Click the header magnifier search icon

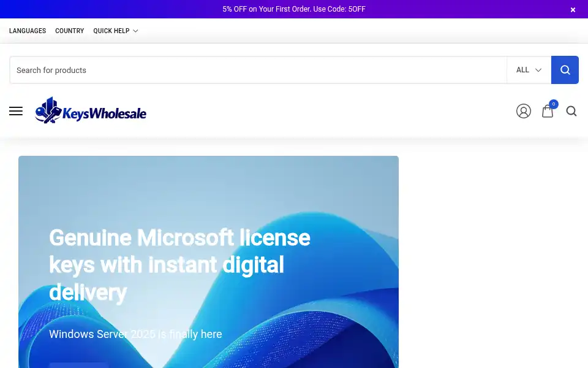[x=571, y=111]
